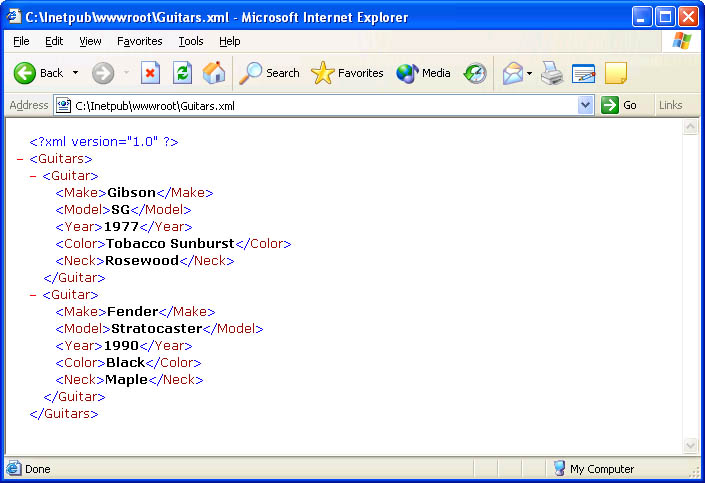Minimize the Internet Explorer window

pyautogui.click(x=642, y=17)
